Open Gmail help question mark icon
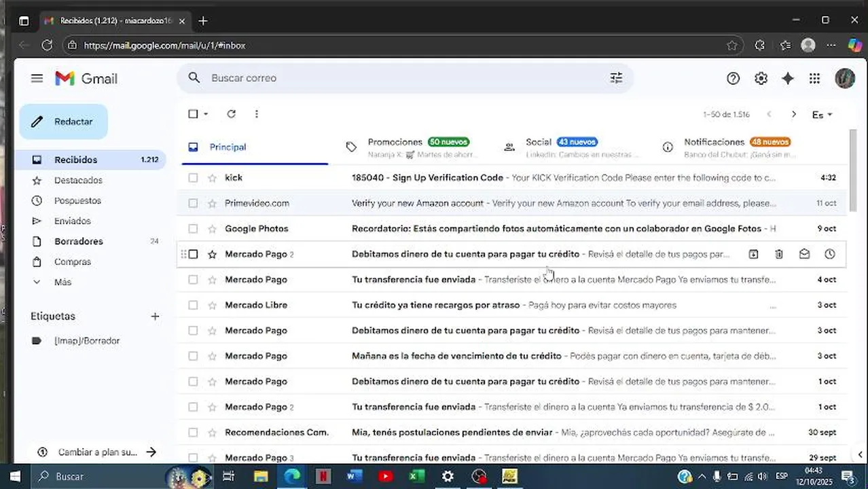The image size is (868, 489). pos(733,78)
